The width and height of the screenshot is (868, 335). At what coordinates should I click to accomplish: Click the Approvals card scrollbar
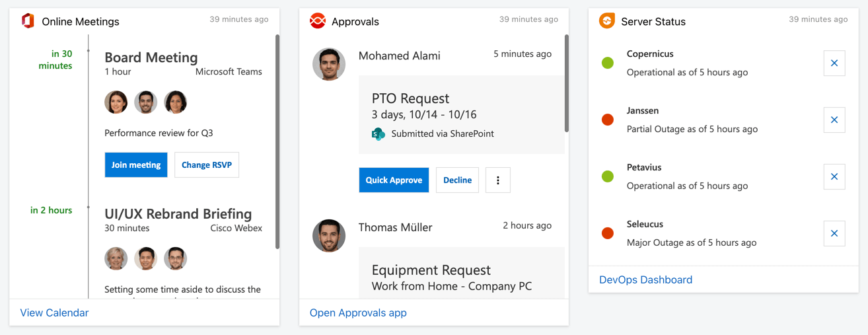click(x=567, y=83)
